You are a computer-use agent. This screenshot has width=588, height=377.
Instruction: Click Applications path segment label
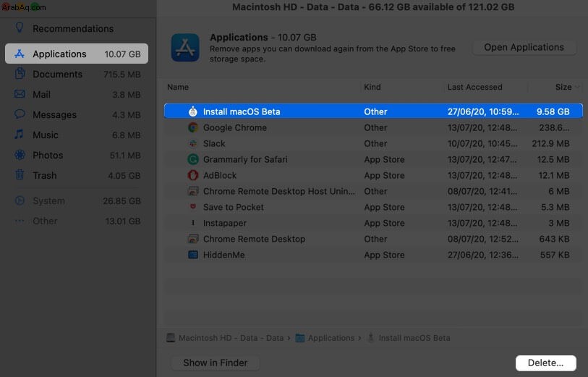click(x=331, y=338)
